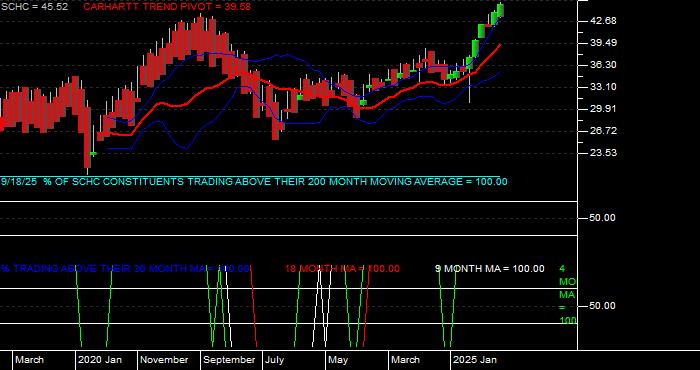700x370 pixels.
Task: Click the red 18 MONTH MA = 100.00 label
Action: [342, 269]
